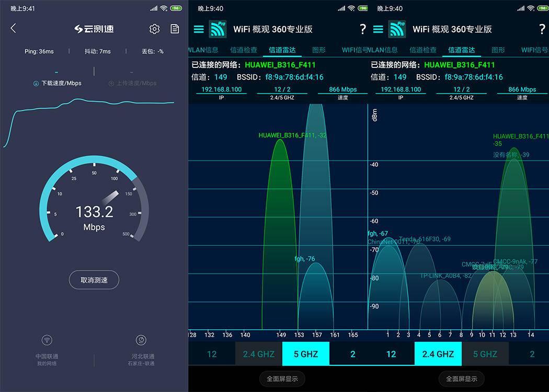The image size is (549, 392).
Task: Click the 河北联通 operator icon
Action: [141, 340]
